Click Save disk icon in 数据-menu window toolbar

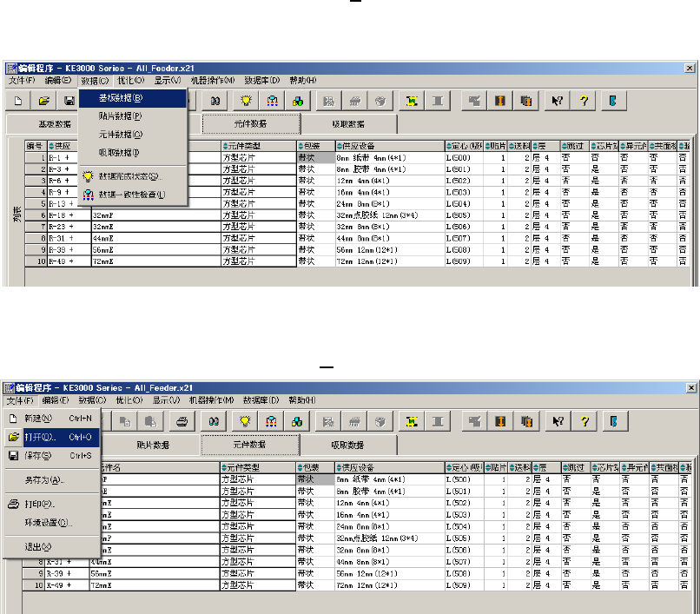click(69, 101)
